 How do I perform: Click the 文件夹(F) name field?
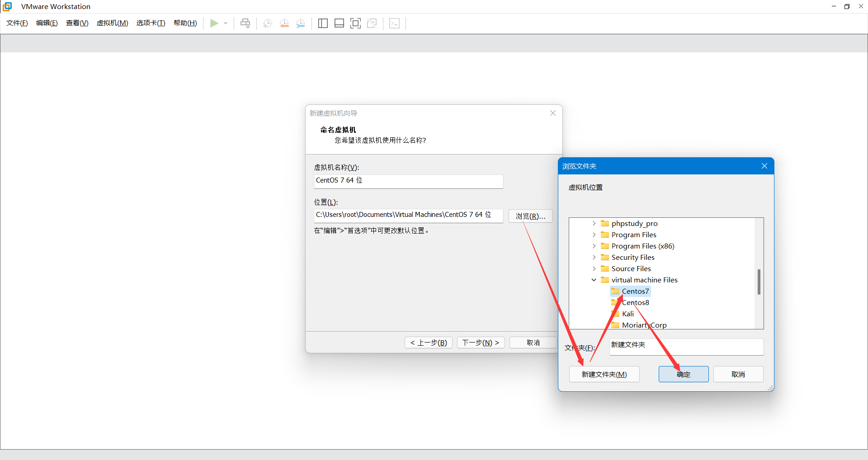point(686,347)
